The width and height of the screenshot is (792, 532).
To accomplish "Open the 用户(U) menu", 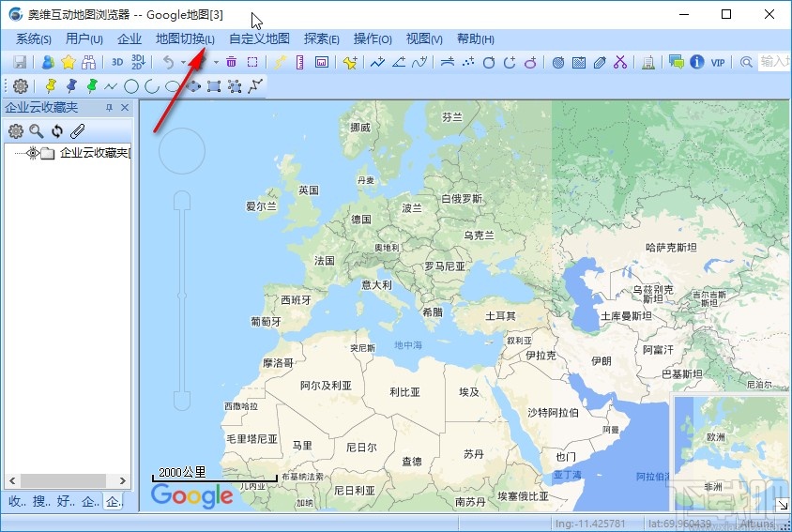I will click(84, 38).
